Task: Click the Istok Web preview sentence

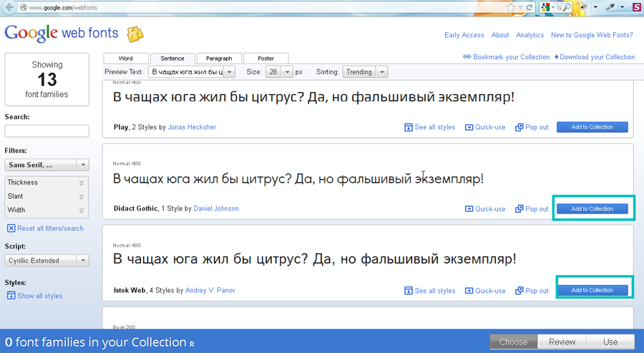Action: pos(315,259)
